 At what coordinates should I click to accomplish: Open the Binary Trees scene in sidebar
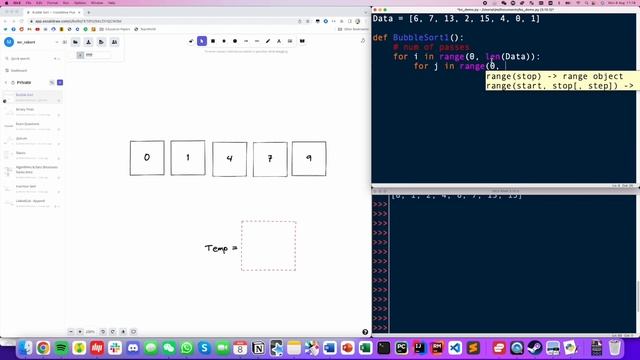pos(33,112)
